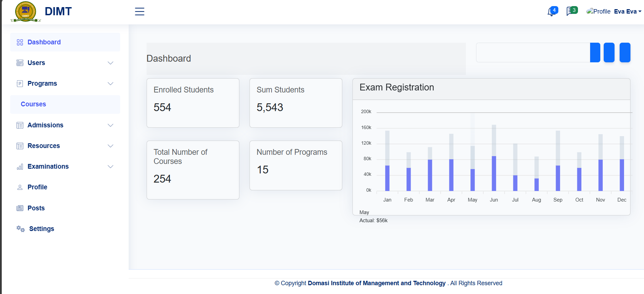644x294 pixels.
Task: Open the Eva Eva user dropdown
Action: point(627,12)
